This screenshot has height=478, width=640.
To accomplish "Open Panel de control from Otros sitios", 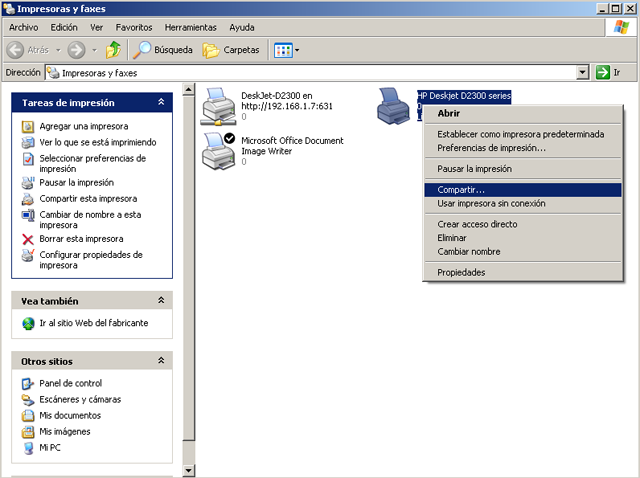I will pyautogui.click(x=69, y=383).
